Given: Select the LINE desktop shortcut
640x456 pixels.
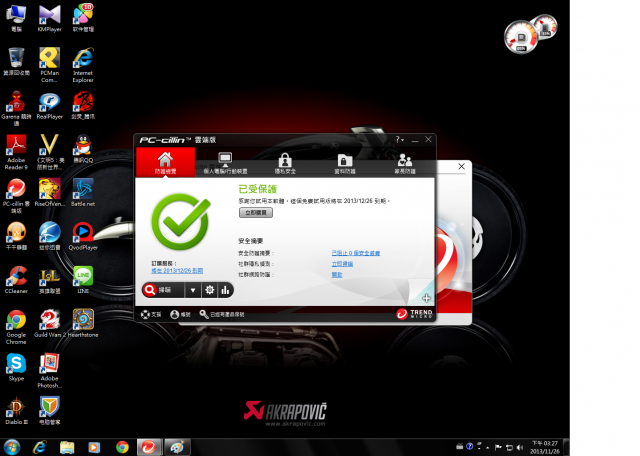Looking at the screenshot, I should [83, 280].
